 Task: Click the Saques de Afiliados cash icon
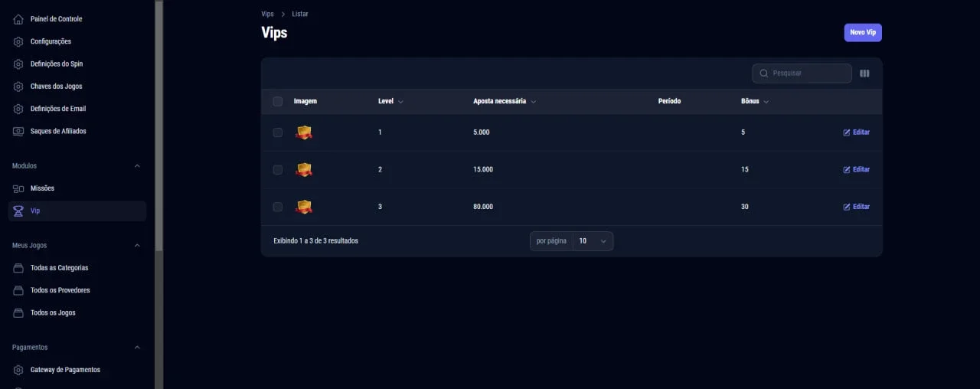pyautogui.click(x=18, y=132)
